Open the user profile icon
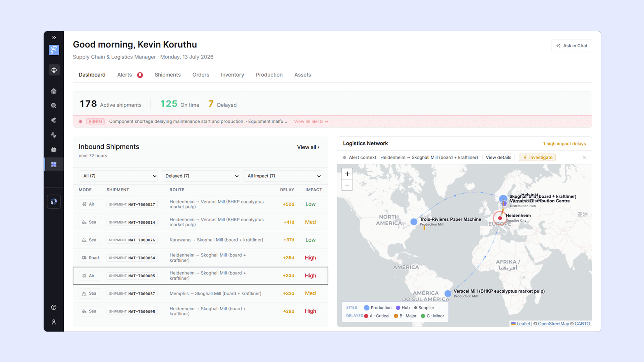The image size is (644, 362). tap(54, 322)
